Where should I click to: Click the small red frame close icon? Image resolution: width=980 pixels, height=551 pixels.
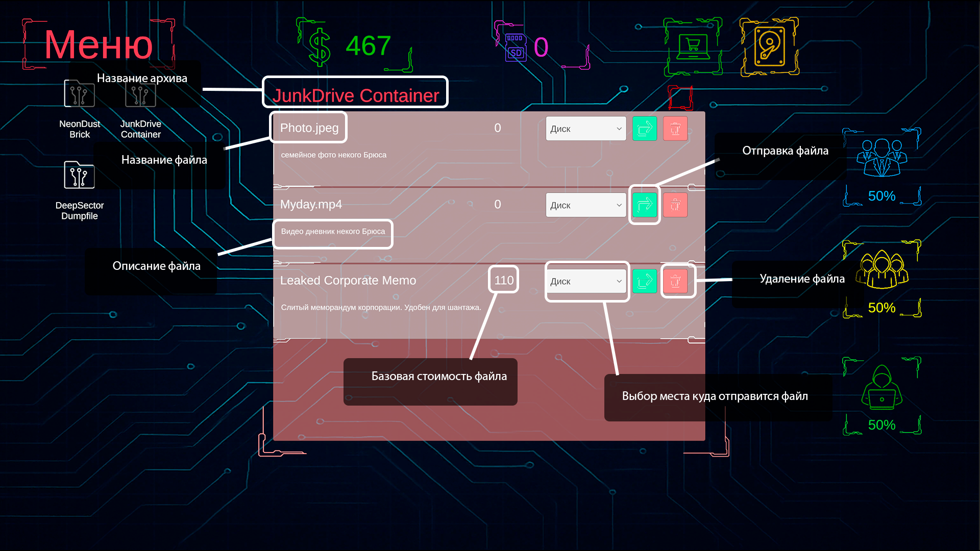tap(680, 97)
